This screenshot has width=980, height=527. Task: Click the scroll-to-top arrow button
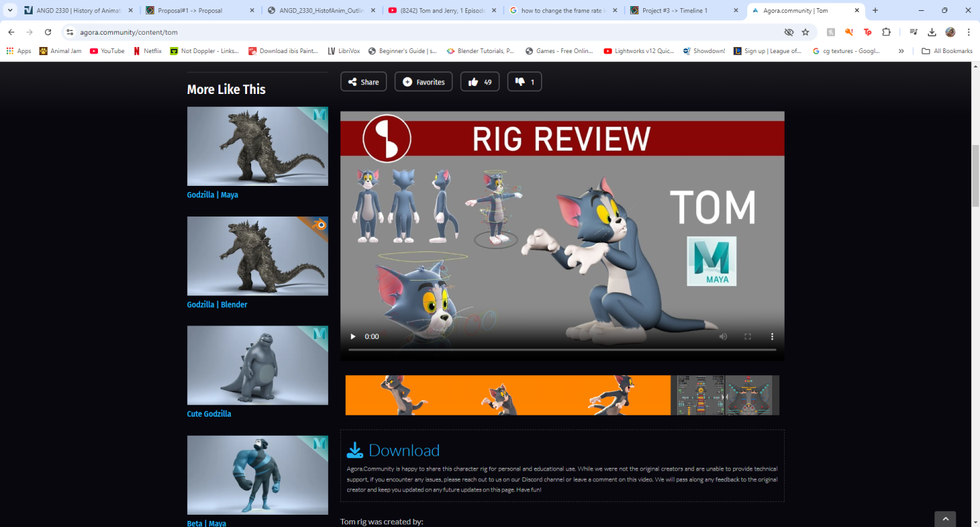(945, 519)
